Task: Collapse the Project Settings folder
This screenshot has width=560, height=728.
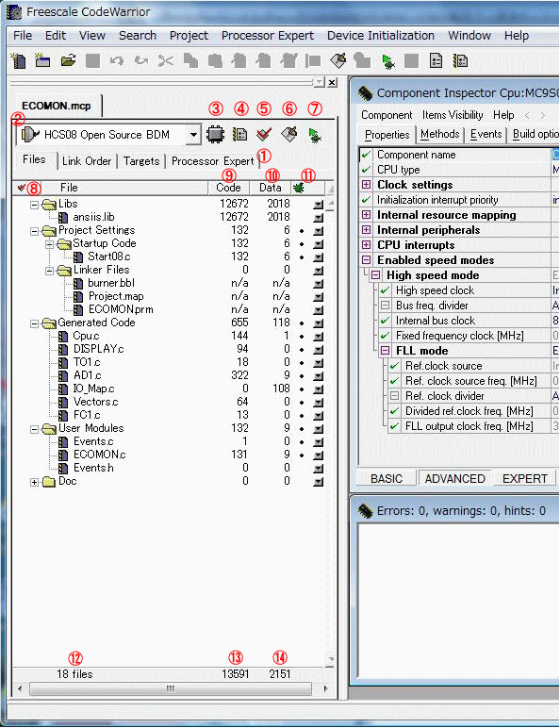Action: click(x=34, y=231)
